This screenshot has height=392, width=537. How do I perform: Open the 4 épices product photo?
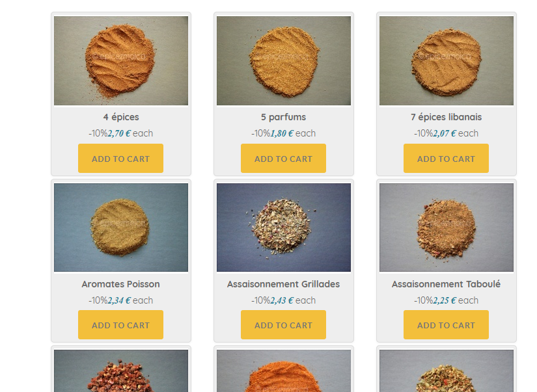pos(121,61)
